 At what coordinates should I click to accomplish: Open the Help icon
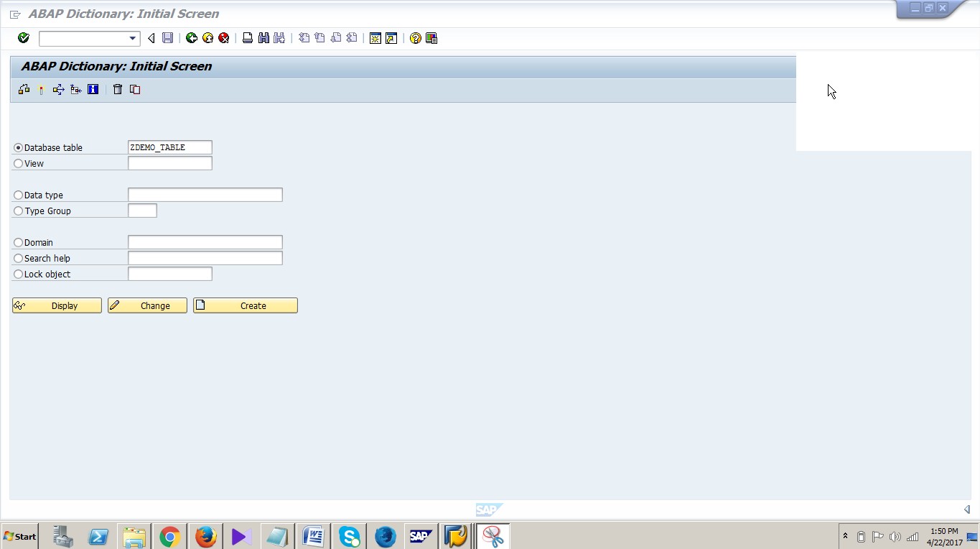pyautogui.click(x=415, y=38)
